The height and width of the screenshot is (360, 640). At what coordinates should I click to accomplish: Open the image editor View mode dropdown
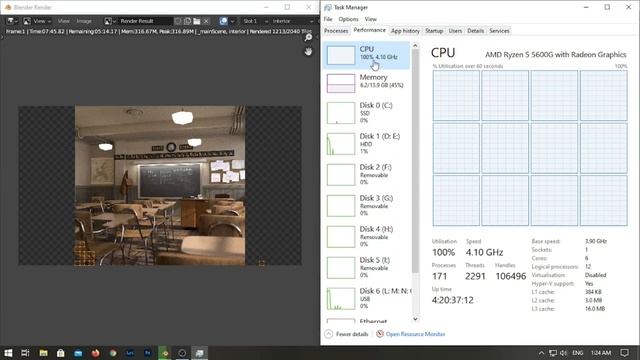(x=37, y=21)
